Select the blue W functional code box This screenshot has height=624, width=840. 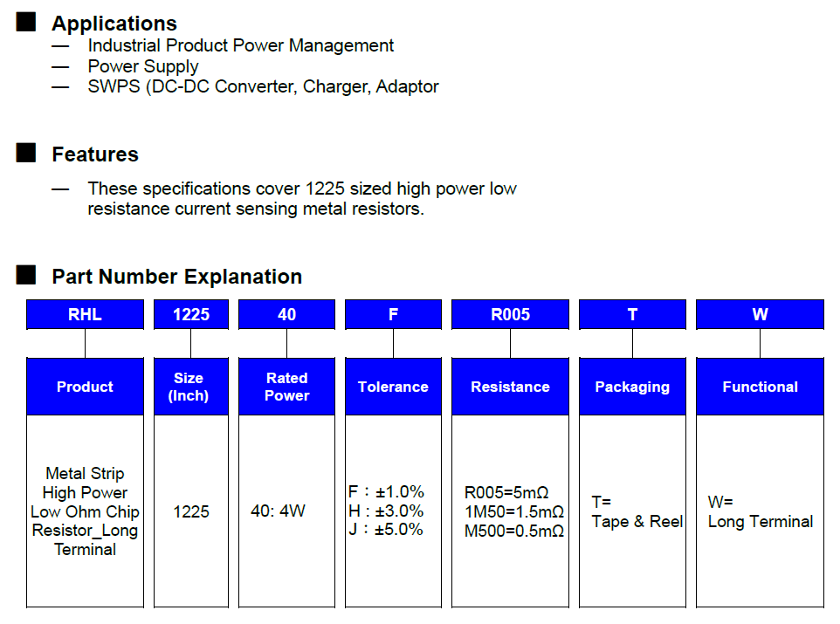click(760, 315)
